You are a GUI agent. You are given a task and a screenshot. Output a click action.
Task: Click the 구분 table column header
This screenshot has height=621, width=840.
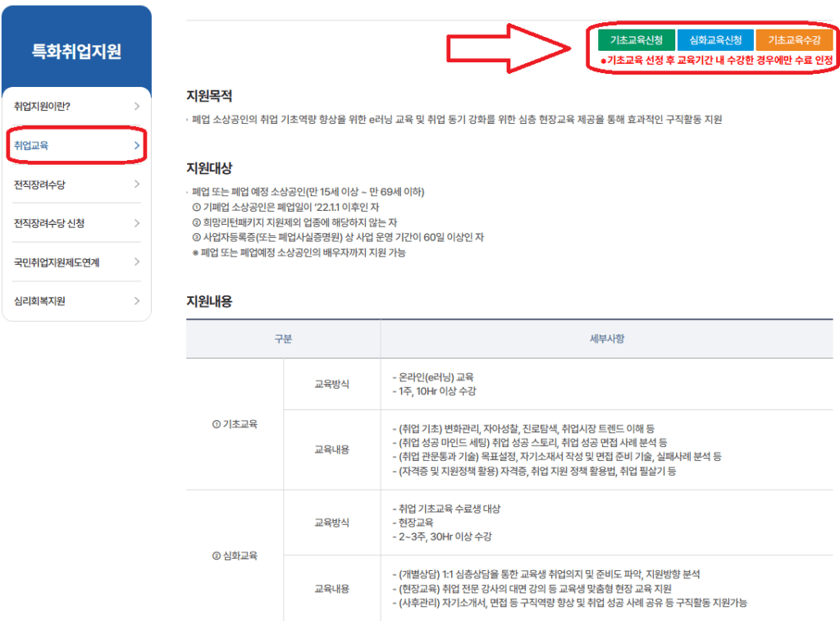(283, 339)
